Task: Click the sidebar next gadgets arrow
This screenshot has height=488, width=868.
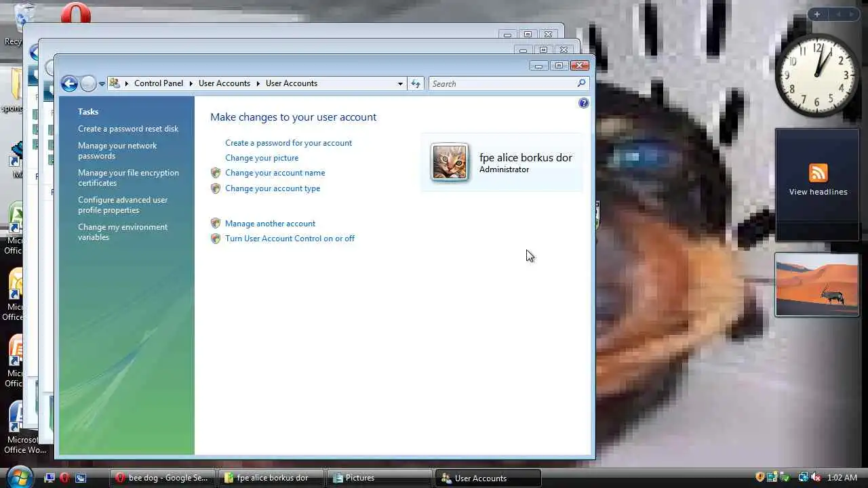Action: [x=852, y=14]
